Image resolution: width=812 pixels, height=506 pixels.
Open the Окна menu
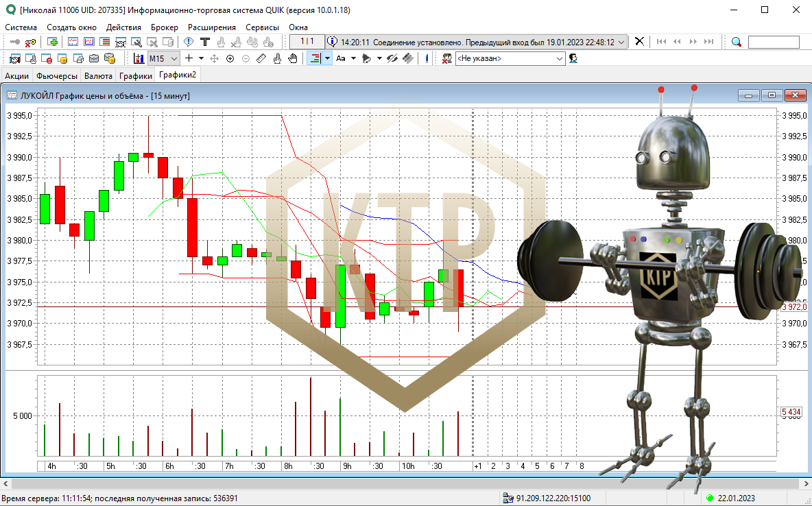point(298,27)
